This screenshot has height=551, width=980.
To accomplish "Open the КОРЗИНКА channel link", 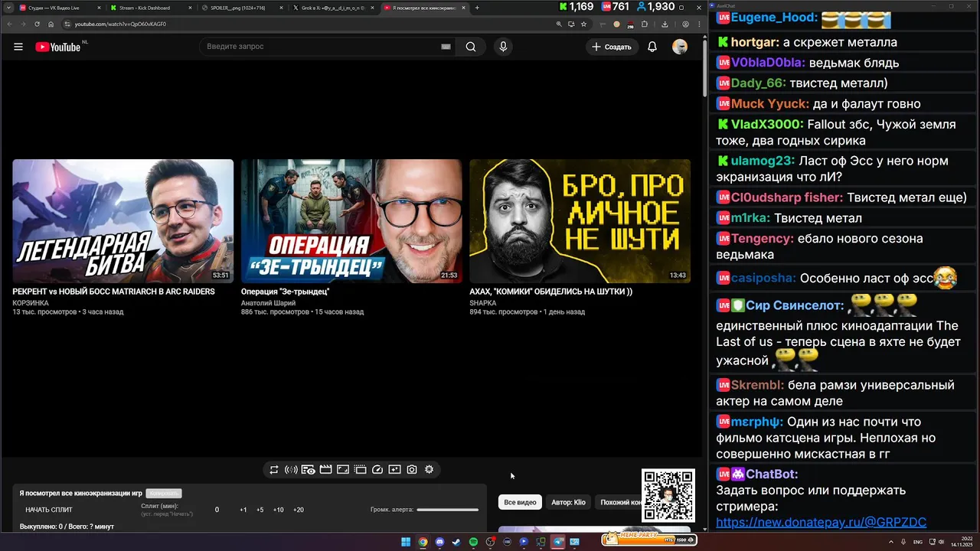I will tap(31, 303).
